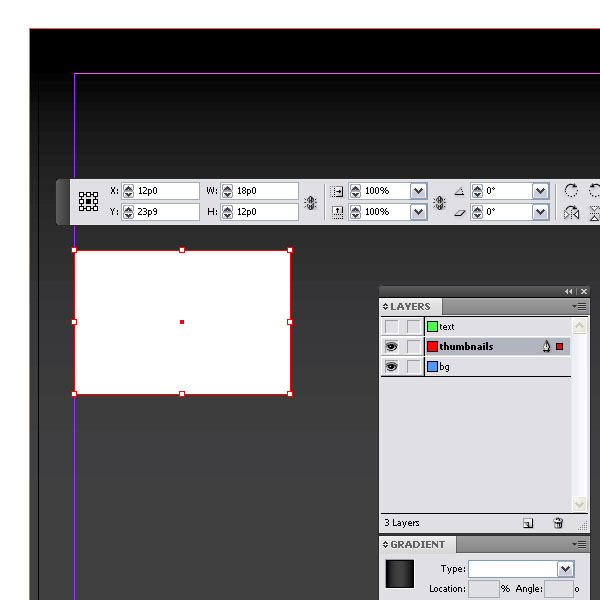The width and height of the screenshot is (600, 600).
Task: Click the W field showing 18p0
Action: pos(266,191)
